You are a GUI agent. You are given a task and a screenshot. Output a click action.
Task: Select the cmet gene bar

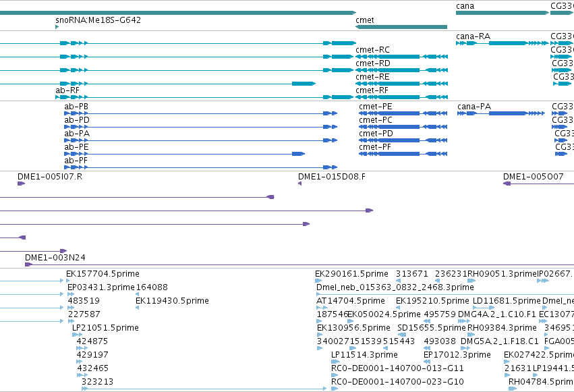click(x=401, y=27)
